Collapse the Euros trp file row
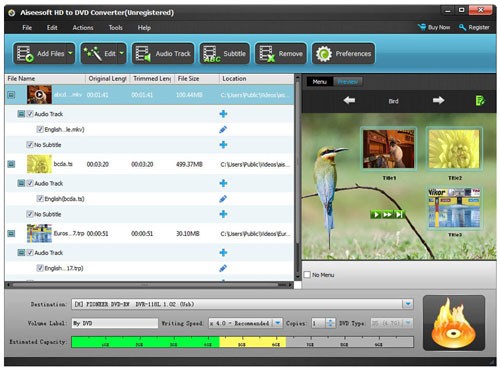Screen dimensions: 500x371 pyautogui.click(x=11, y=233)
